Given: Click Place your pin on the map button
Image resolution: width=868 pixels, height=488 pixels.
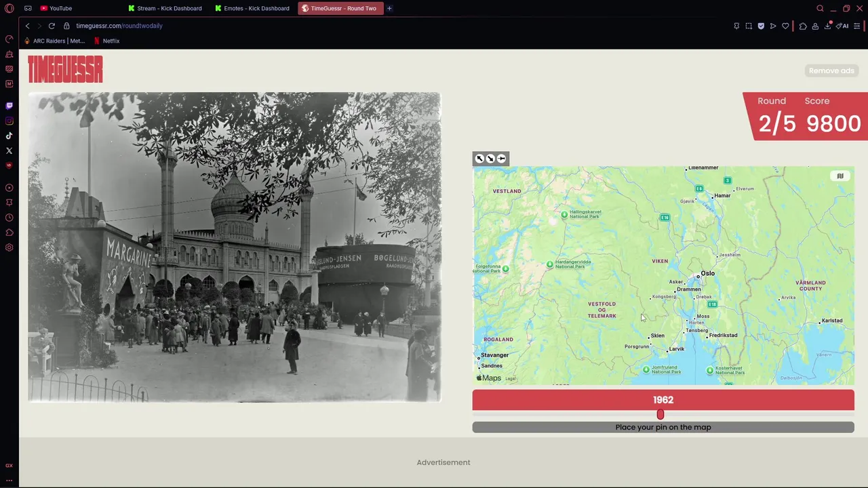Looking at the screenshot, I should [x=663, y=427].
